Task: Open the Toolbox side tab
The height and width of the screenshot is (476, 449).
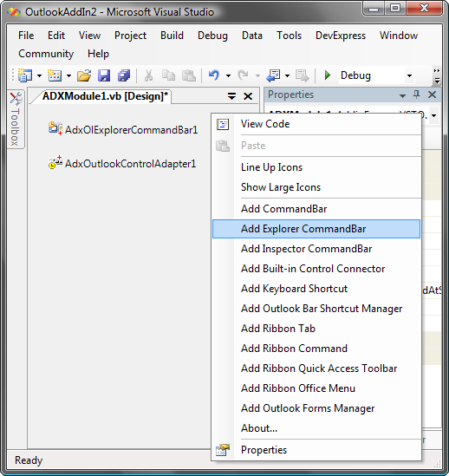Action: [x=16, y=120]
